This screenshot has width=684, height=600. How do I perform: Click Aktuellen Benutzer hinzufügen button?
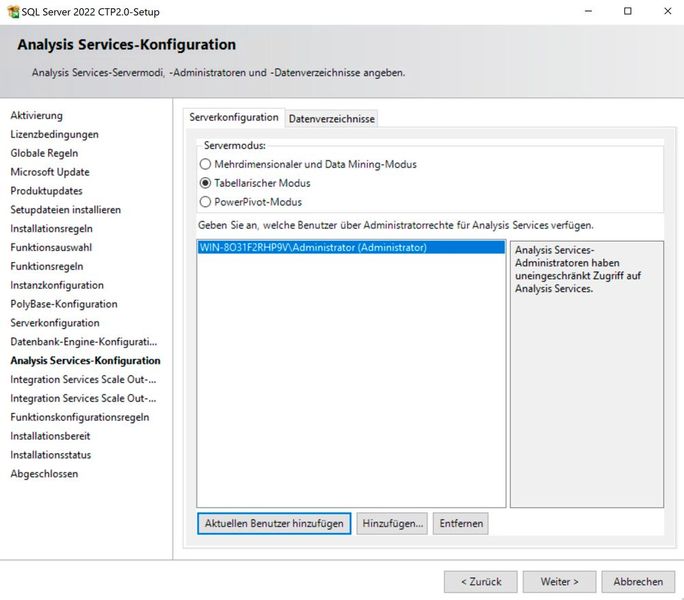[274, 523]
